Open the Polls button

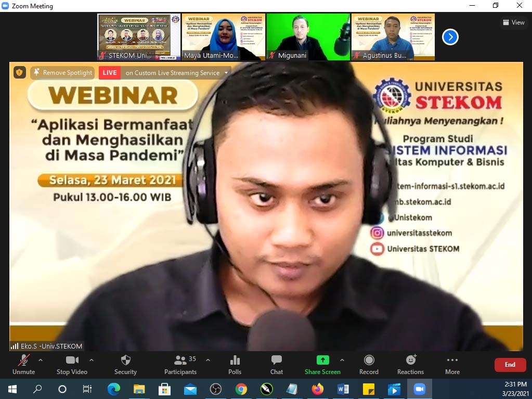(235, 365)
